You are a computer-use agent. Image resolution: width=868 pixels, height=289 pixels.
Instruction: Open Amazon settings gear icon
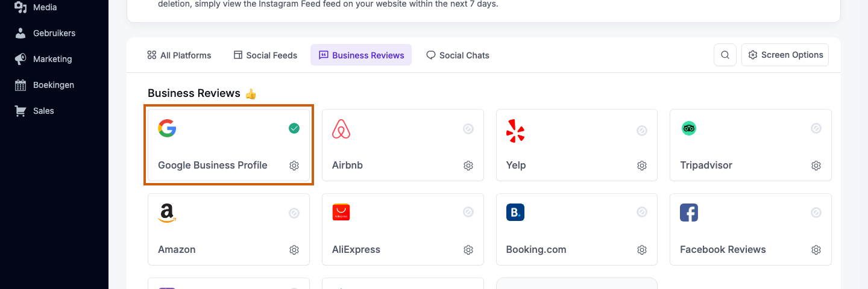pyautogui.click(x=294, y=250)
